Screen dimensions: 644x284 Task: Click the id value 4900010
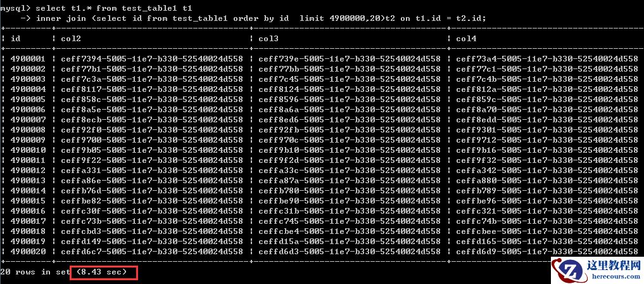(28, 150)
